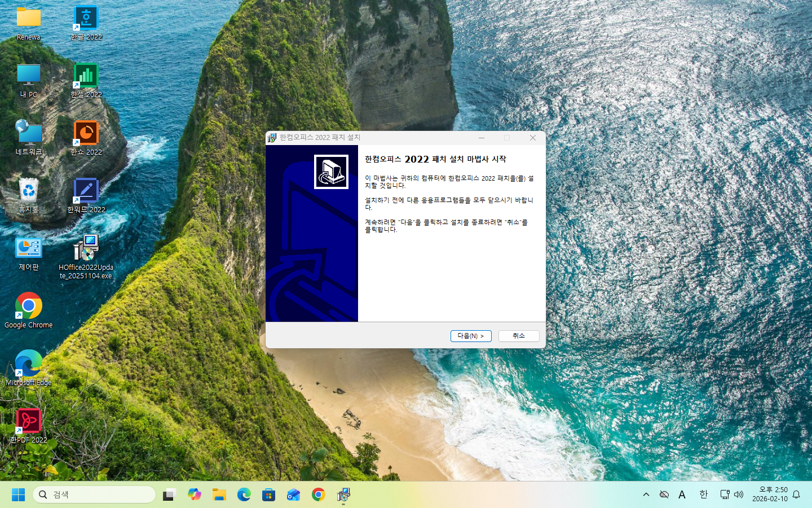Open the 한글 2022 desktop shortcut

tap(86, 18)
